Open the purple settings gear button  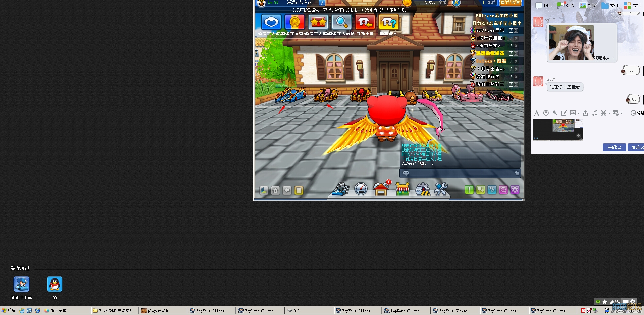tap(515, 190)
